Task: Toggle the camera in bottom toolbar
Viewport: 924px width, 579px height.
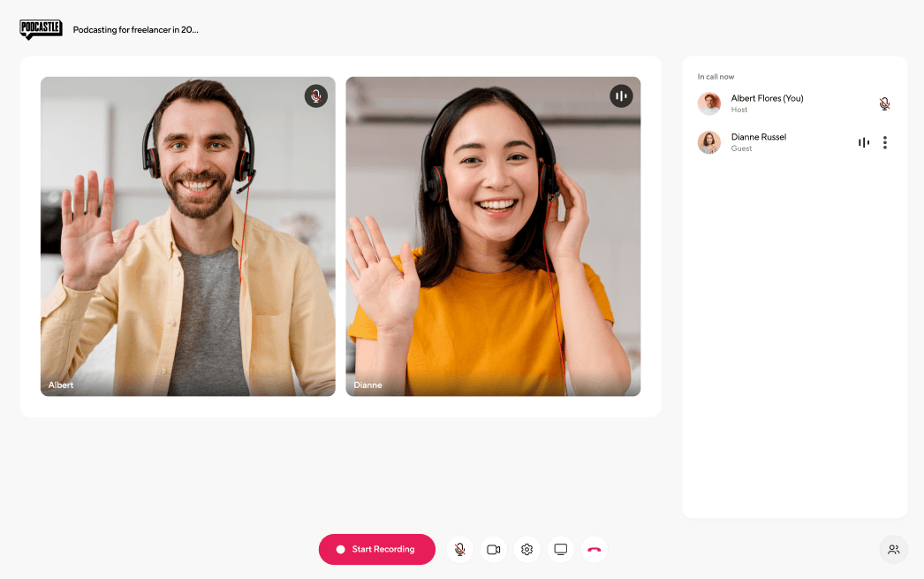Action: click(x=493, y=549)
